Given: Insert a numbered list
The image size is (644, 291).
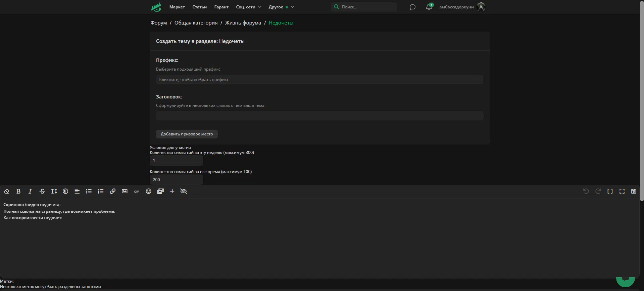Looking at the screenshot, I should [101, 191].
